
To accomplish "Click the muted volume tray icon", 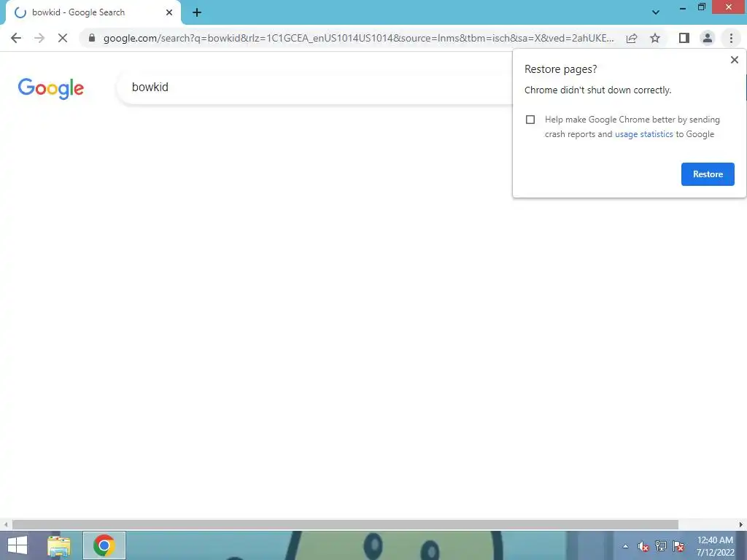I will (643, 546).
